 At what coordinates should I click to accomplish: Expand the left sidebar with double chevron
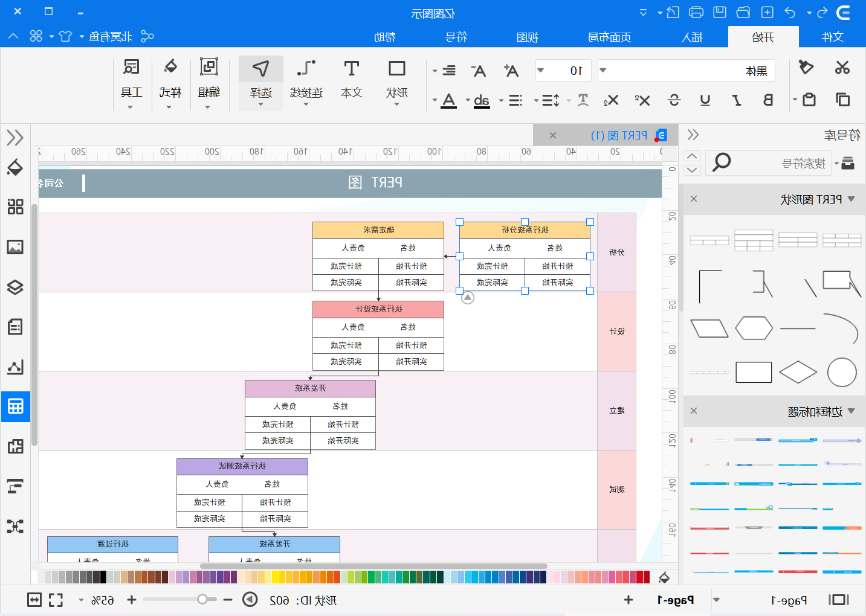tap(15, 138)
